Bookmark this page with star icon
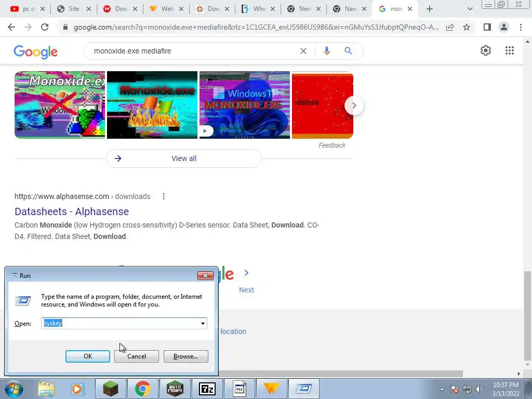Screen dimensions: 532x399 [467, 27]
